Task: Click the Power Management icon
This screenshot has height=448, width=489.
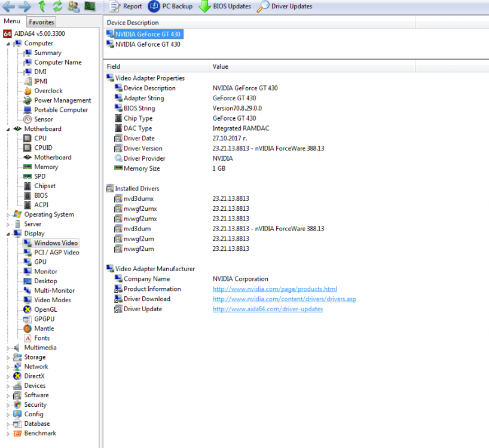Action: point(27,100)
